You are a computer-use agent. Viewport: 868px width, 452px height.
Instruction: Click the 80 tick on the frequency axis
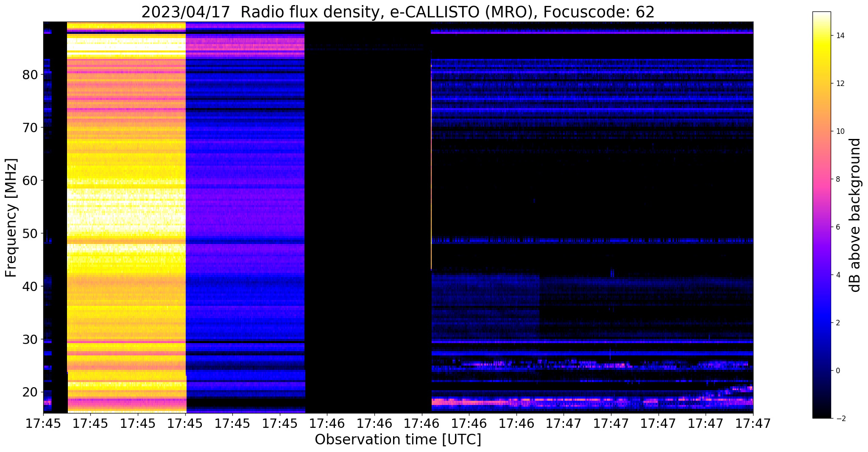[30, 75]
